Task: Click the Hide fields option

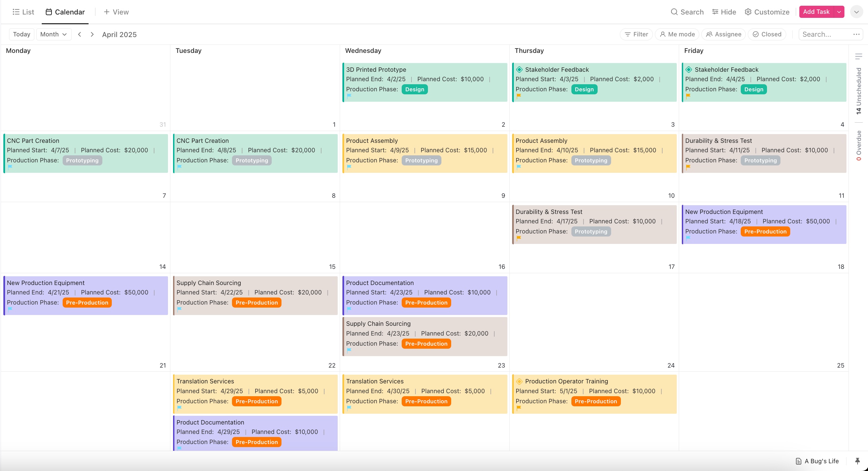Action: coord(724,12)
